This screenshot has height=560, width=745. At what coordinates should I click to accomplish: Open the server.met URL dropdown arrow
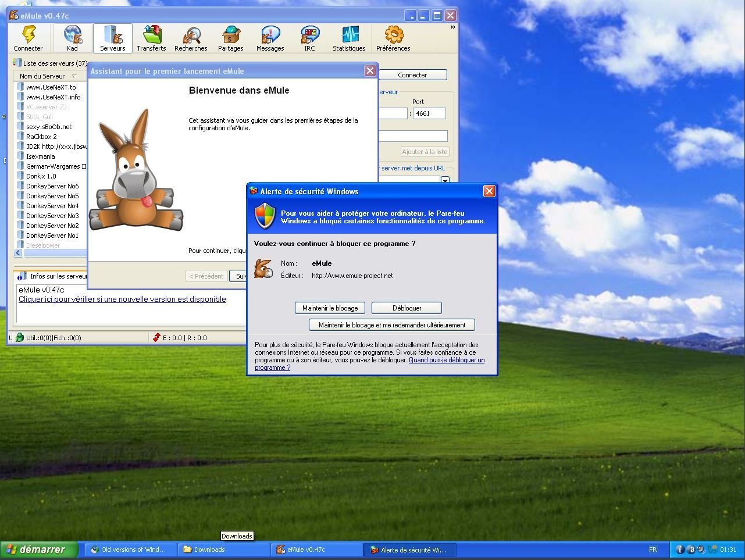tap(445, 180)
